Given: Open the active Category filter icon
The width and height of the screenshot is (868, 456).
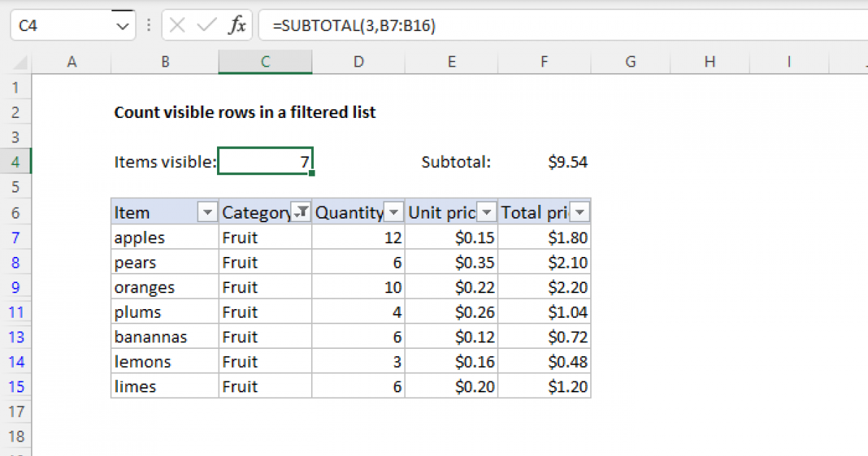Looking at the screenshot, I should [301, 212].
